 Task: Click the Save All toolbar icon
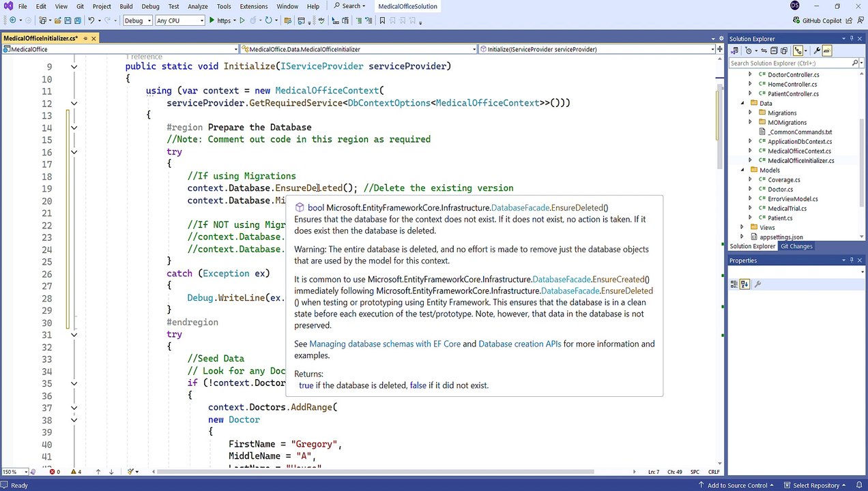pyautogui.click(x=78, y=20)
